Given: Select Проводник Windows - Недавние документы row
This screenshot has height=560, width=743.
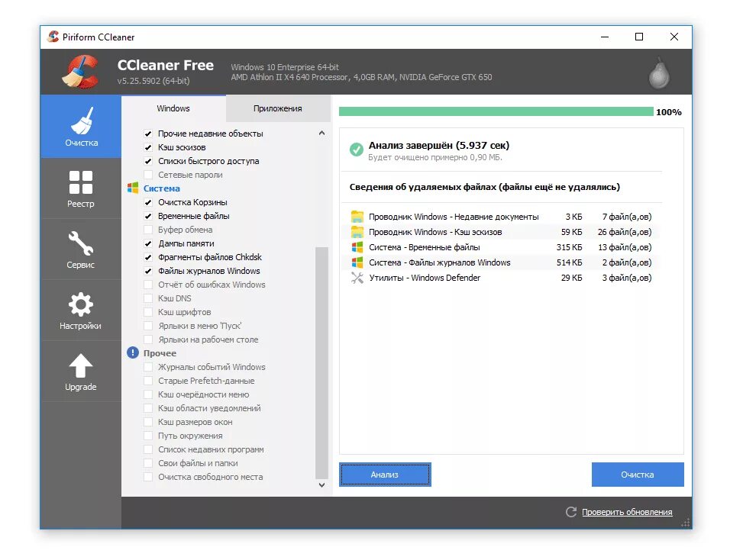Looking at the screenshot, I should (502, 217).
